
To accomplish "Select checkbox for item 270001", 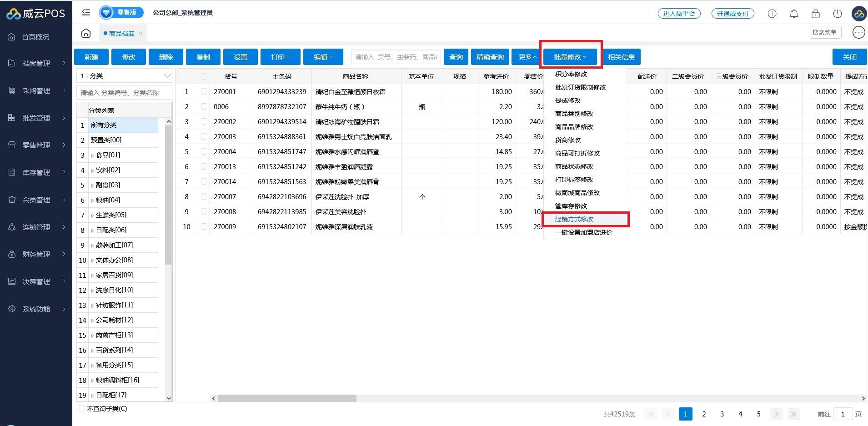I will tap(204, 91).
